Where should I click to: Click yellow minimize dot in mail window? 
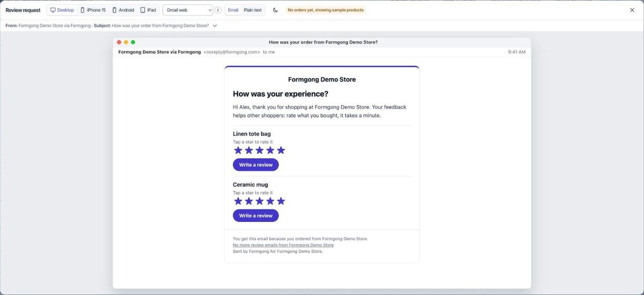pyautogui.click(x=126, y=42)
